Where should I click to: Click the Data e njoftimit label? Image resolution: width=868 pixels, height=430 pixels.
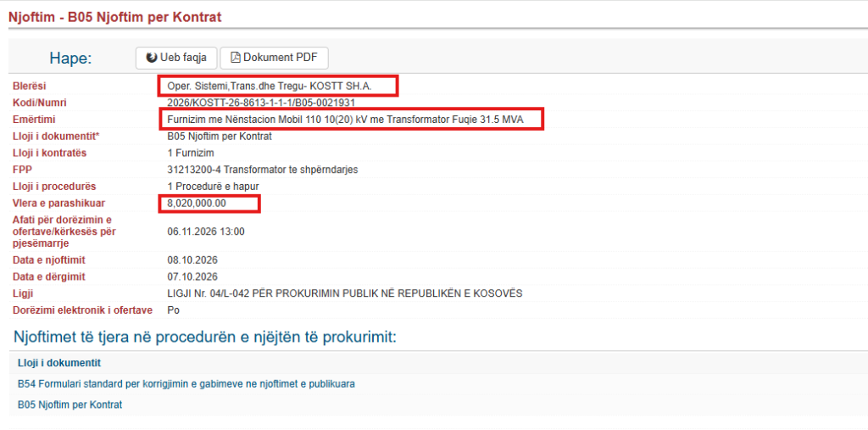coord(48,260)
